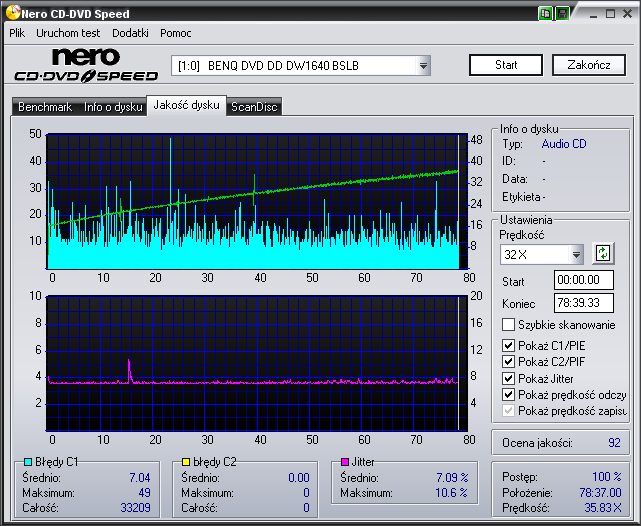
Task: Open the Plik menu
Action: click(17, 33)
